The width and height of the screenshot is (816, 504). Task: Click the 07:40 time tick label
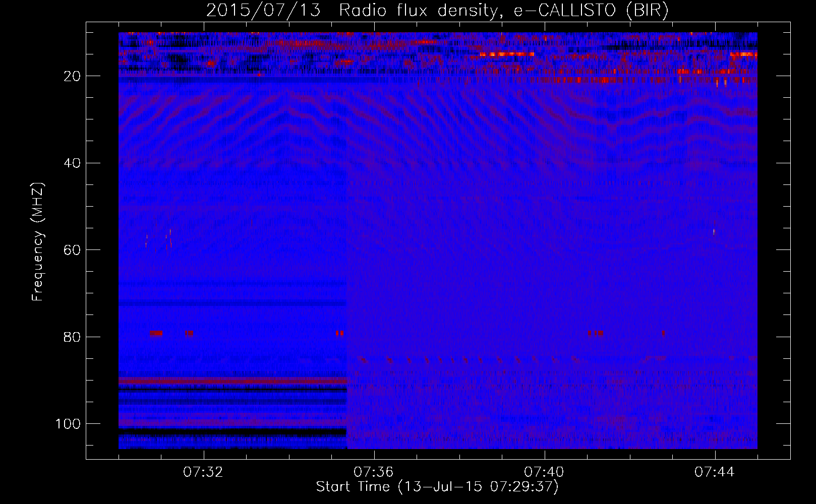coord(544,472)
